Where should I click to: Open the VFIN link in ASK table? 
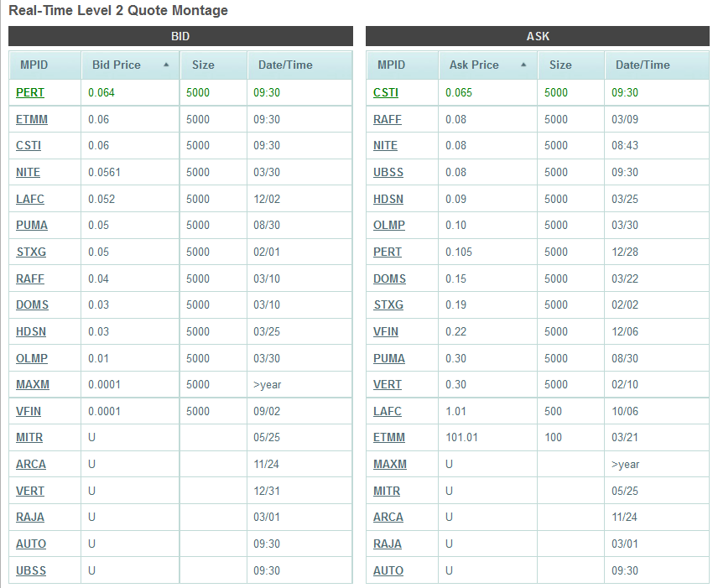[386, 331]
